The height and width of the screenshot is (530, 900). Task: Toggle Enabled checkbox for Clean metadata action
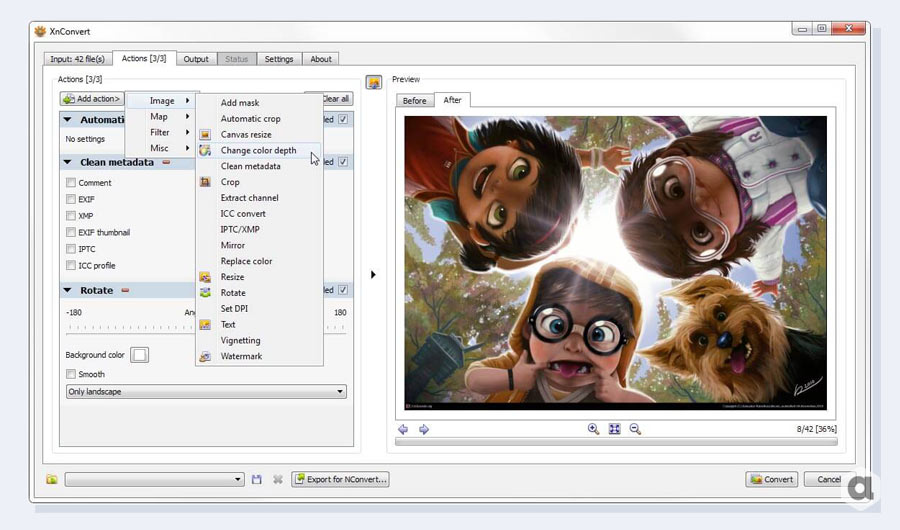point(343,162)
